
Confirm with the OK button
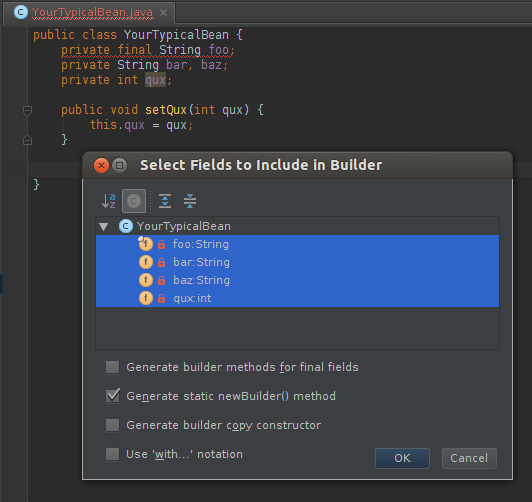[402, 458]
